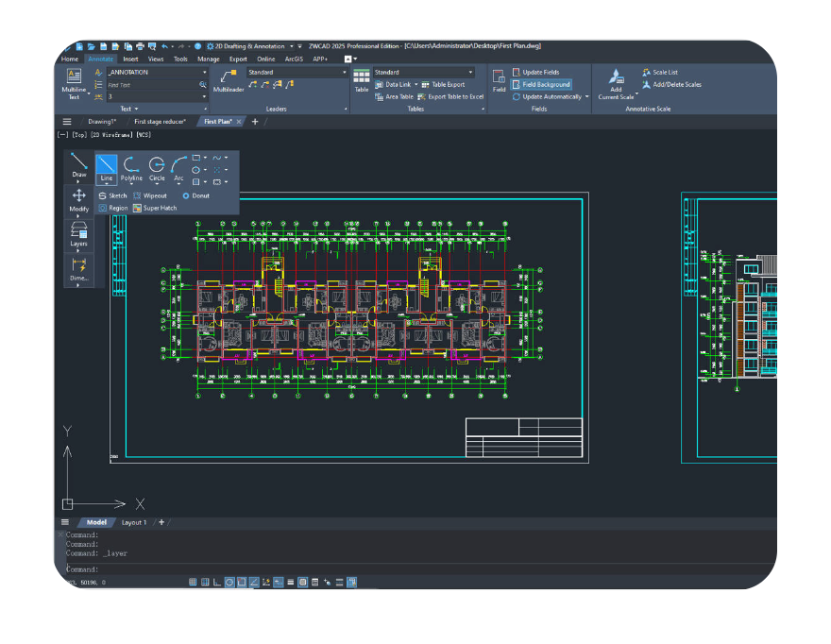
Task: Switch to the Layout 1 tab
Action: (x=133, y=522)
